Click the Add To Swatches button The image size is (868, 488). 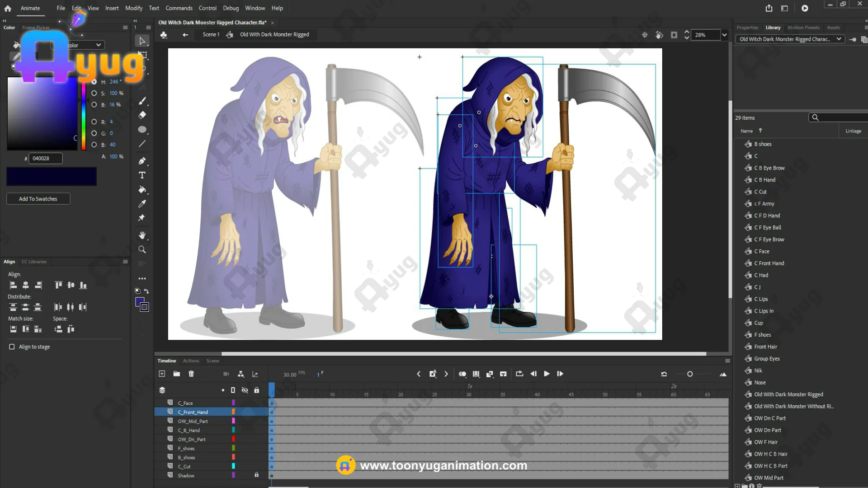(x=38, y=199)
